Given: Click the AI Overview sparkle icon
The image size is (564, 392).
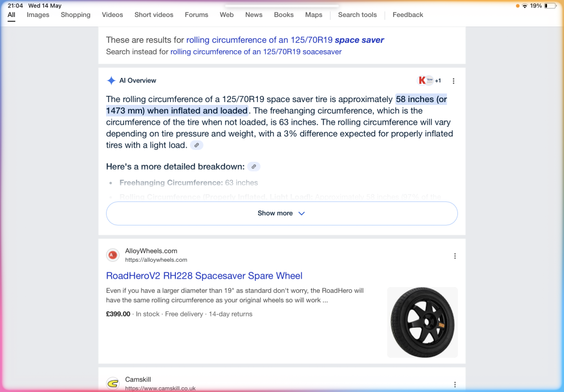Looking at the screenshot, I should click(111, 81).
